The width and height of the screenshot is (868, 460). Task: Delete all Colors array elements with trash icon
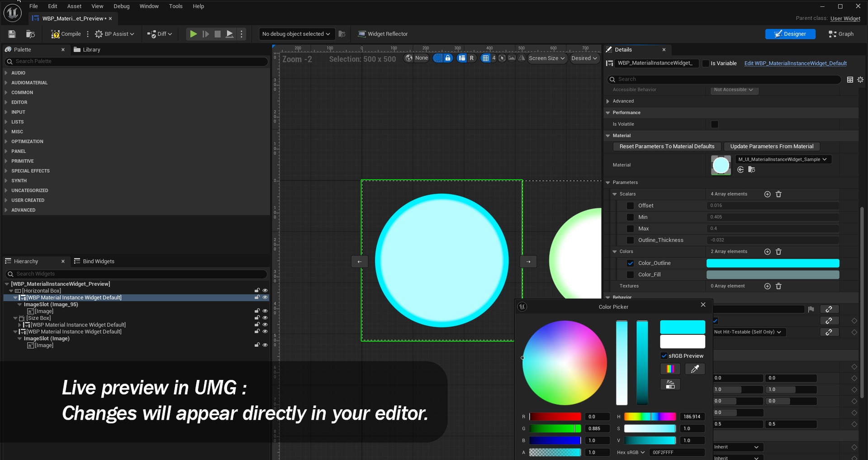point(778,251)
